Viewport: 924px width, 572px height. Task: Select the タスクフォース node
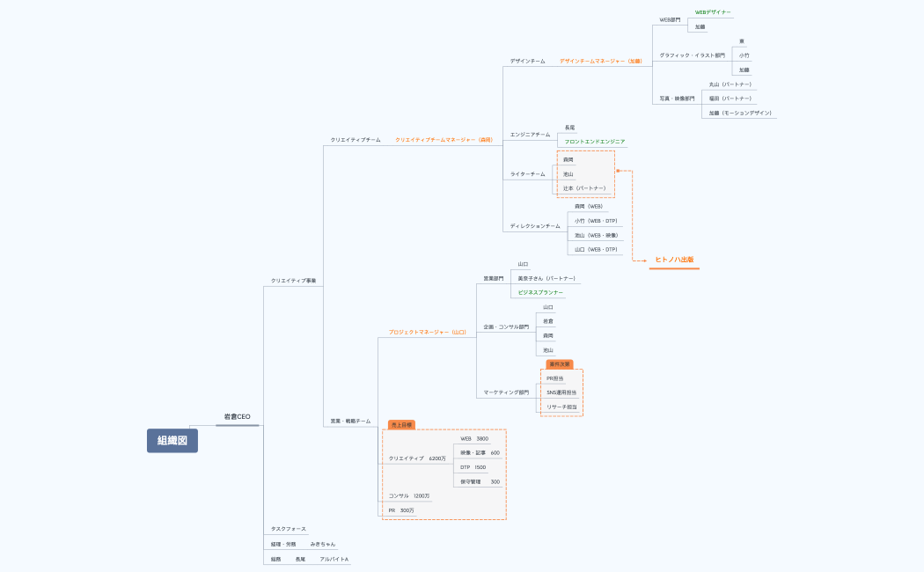click(x=289, y=528)
